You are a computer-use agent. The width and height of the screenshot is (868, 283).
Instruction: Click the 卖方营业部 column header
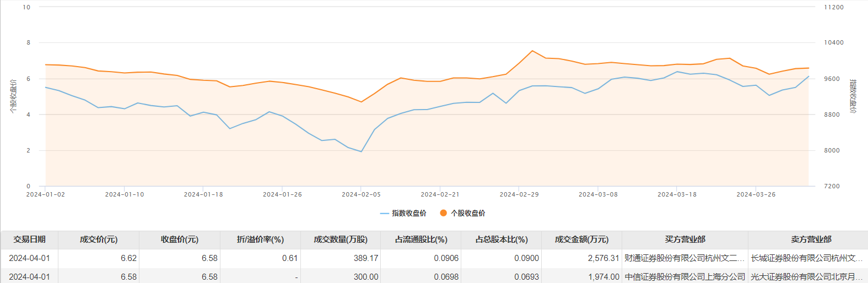click(811, 240)
